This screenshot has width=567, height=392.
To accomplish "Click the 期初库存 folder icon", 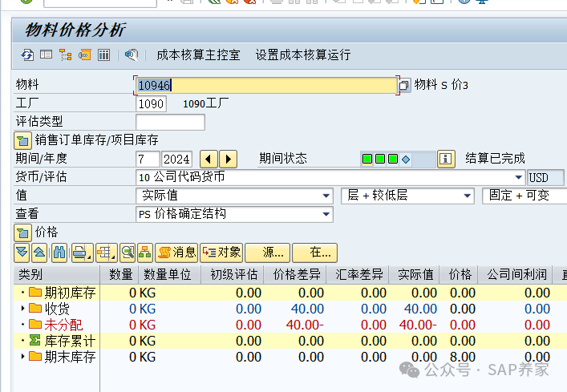I will pyautogui.click(x=35, y=292).
